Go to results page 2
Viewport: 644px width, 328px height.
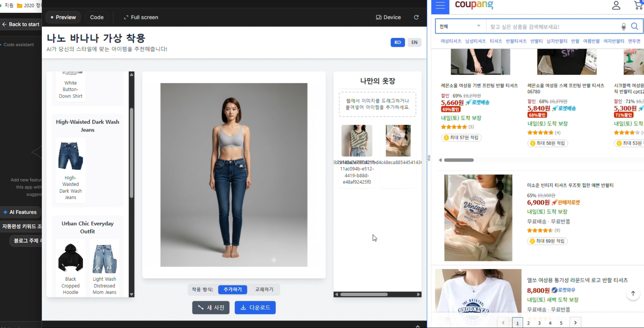[528, 323]
